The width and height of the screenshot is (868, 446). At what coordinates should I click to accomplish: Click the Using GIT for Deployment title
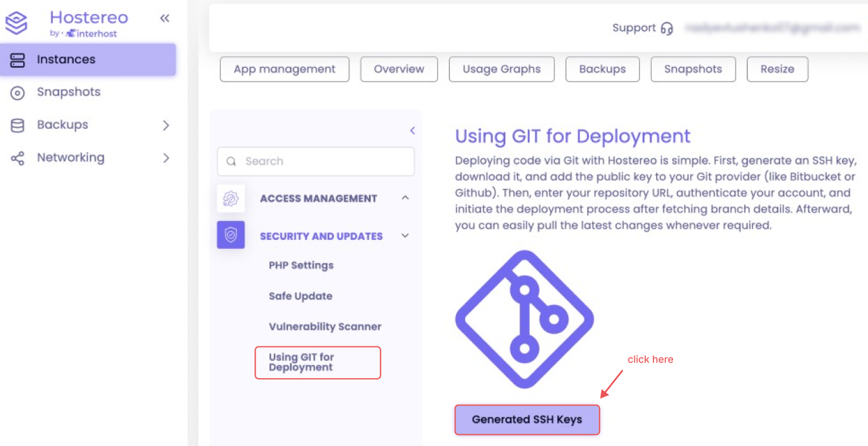(x=573, y=136)
